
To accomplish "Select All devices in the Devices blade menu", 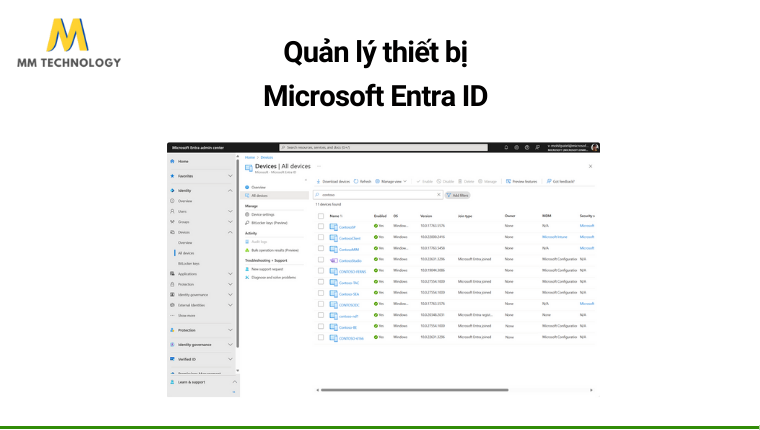I will point(275,196).
